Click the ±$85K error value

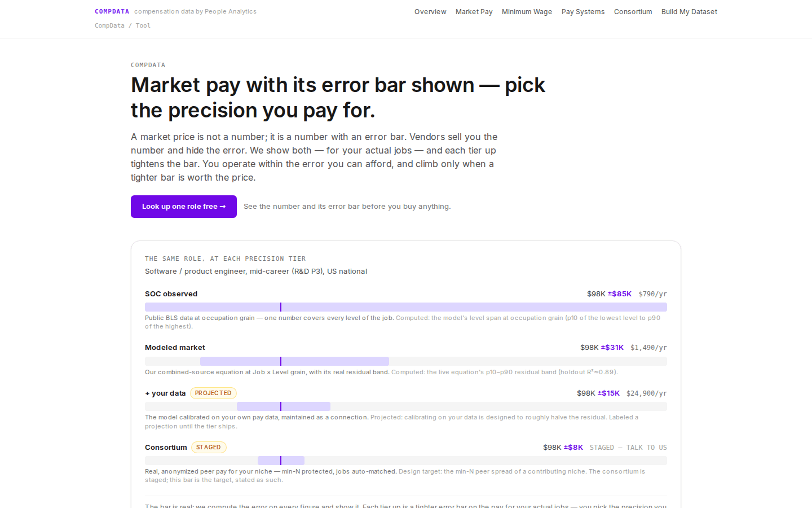coord(620,294)
